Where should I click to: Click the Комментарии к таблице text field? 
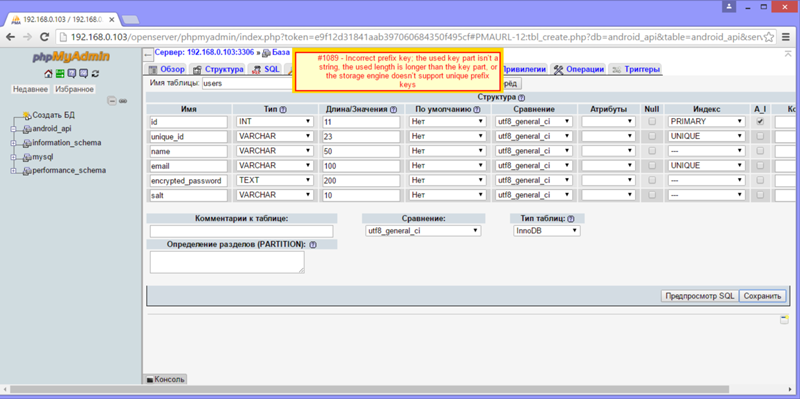(x=241, y=231)
